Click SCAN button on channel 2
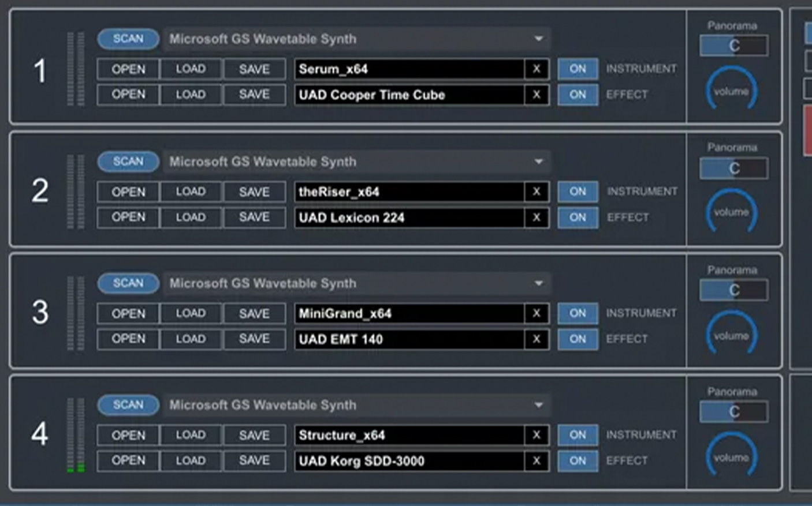 pos(128,162)
